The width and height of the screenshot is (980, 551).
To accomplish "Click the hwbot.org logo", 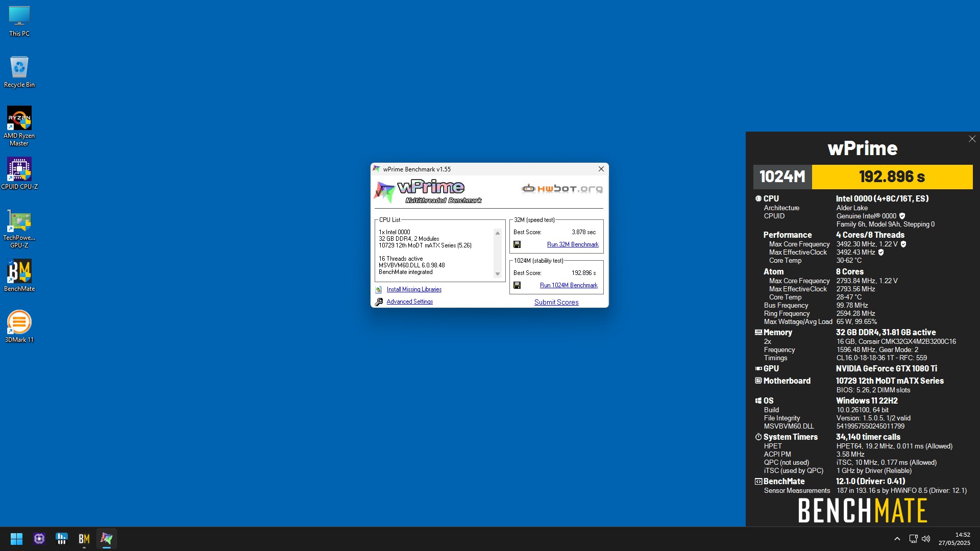I will (x=562, y=189).
